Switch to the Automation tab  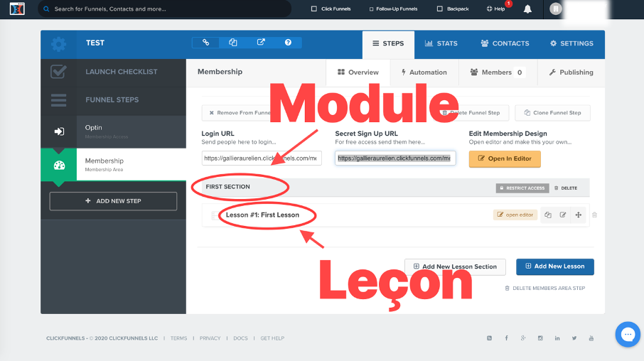(x=424, y=72)
